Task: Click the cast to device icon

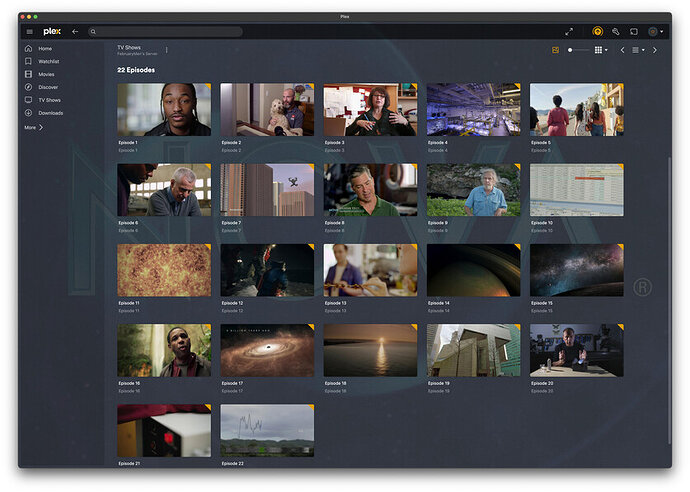Action: click(x=634, y=31)
